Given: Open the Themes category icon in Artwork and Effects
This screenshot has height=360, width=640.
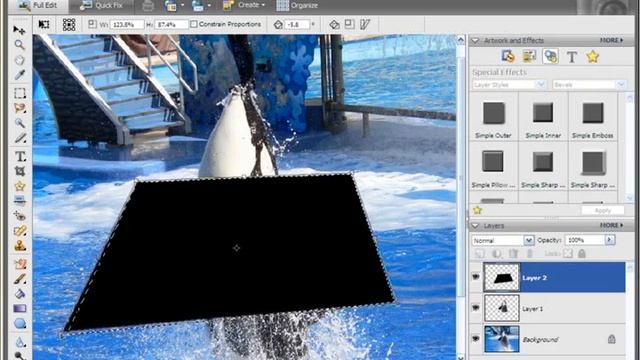Looking at the screenshot, I should (x=529, y=56).
